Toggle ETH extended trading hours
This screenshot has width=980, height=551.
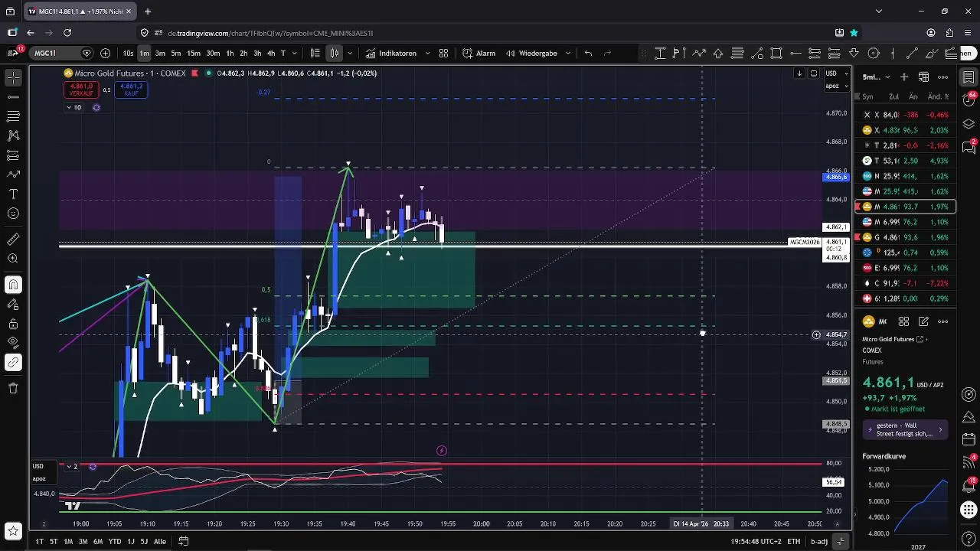794,542
